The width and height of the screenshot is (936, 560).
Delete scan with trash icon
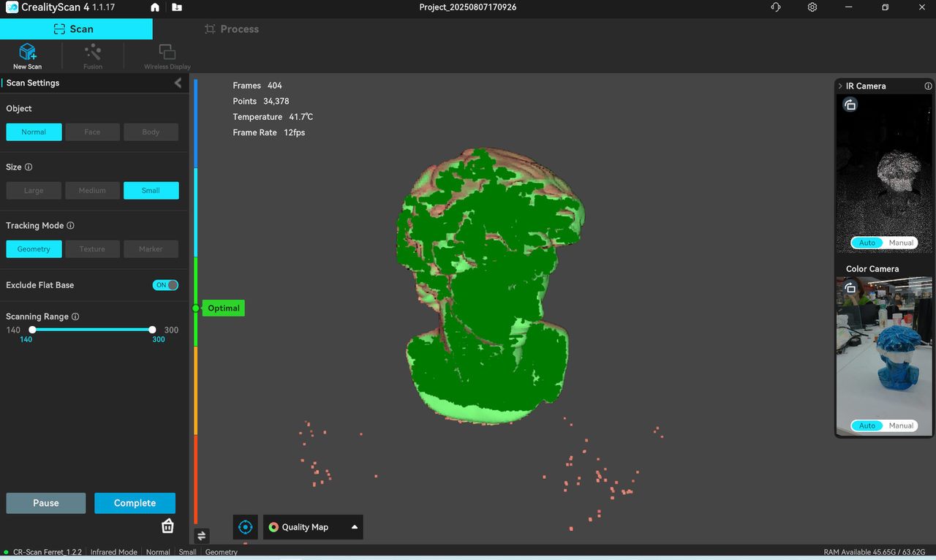click(167, 526)
